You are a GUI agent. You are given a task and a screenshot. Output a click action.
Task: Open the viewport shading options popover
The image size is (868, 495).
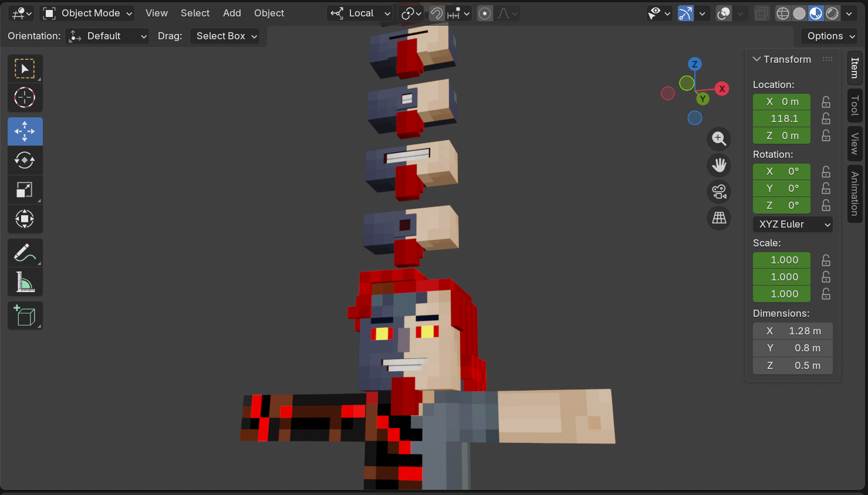pyautogui.click(x=849, y=13)
